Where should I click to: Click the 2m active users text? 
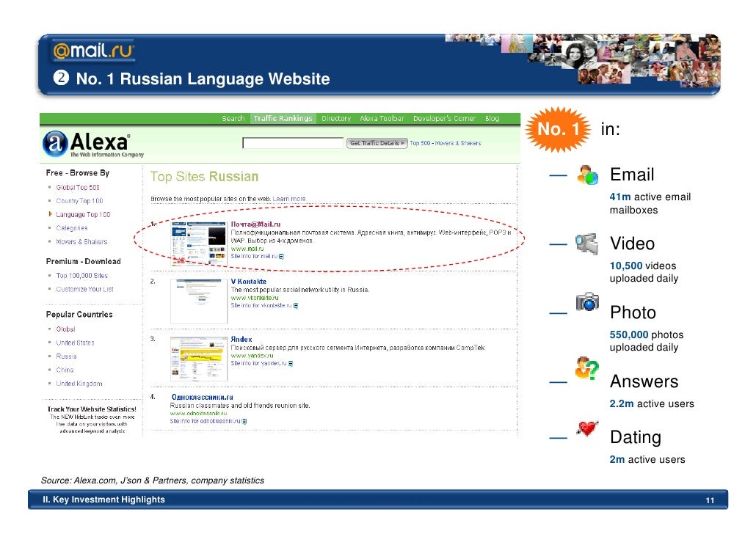647,460
